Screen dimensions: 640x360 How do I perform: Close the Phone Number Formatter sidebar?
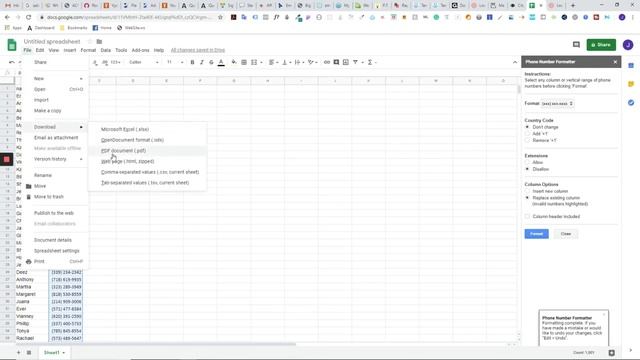click(615, 62)
